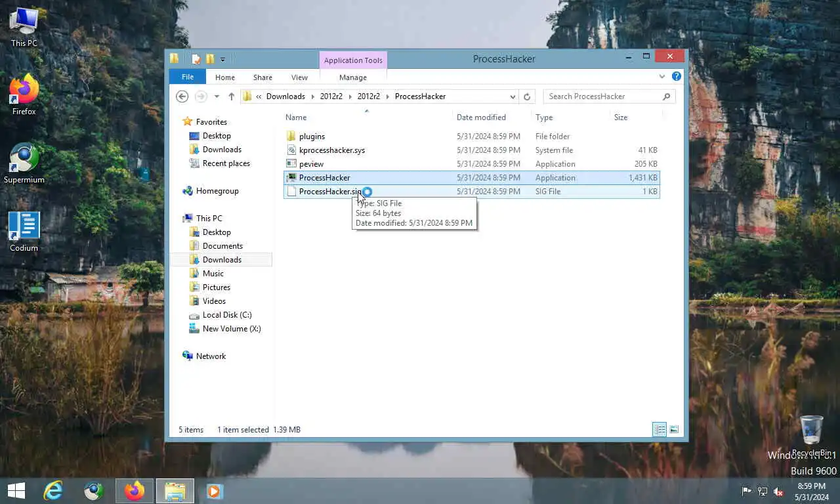Open Music in navigation pane
This screenshot has height=504, width=840.
click(x=213, y=274)
